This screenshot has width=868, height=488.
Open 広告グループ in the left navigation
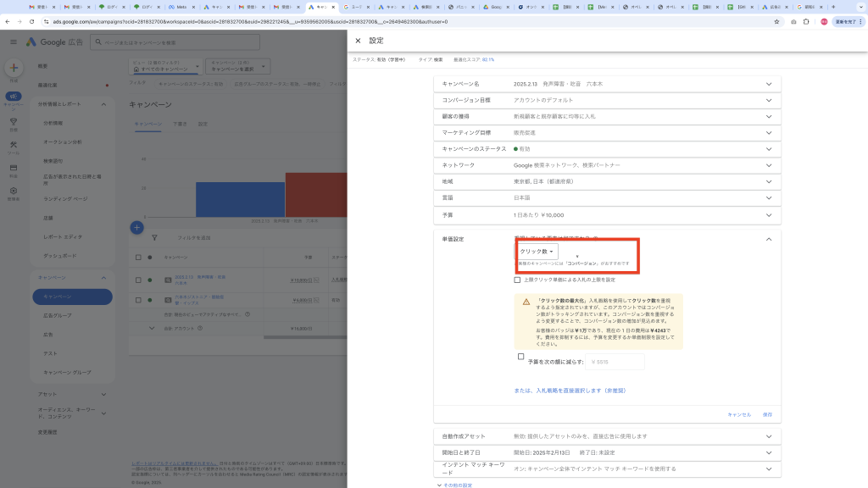tap(58, 316)
